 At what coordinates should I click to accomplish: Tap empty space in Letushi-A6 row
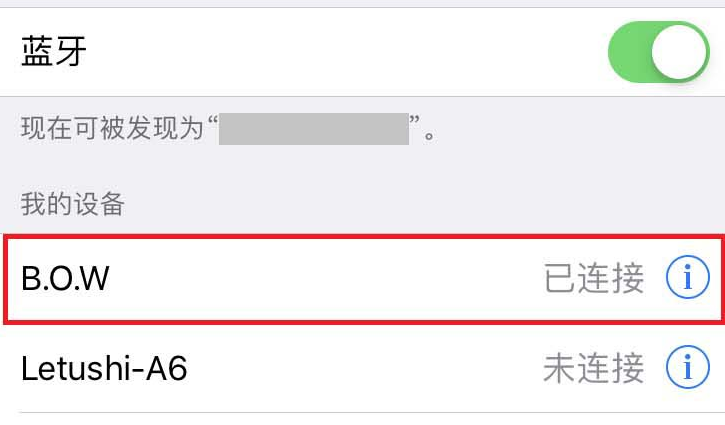point(365,368)
